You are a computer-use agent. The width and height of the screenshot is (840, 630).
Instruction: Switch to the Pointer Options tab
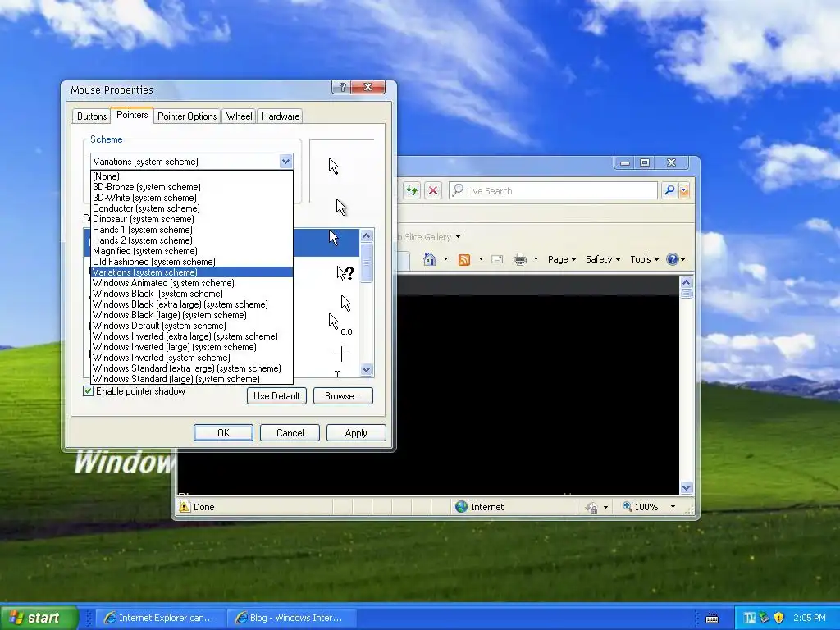click(x=187, y=116)
